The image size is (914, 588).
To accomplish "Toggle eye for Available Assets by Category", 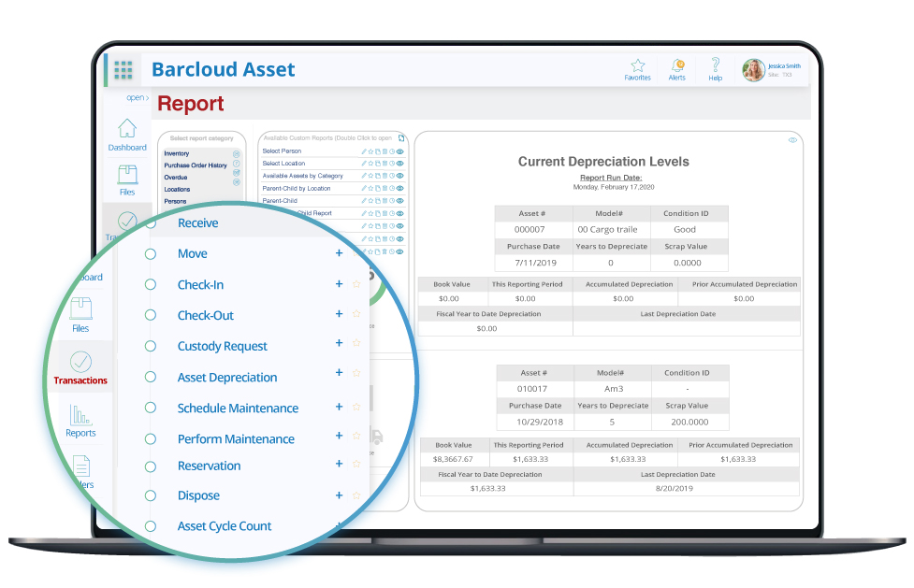I will pos(399,176).
